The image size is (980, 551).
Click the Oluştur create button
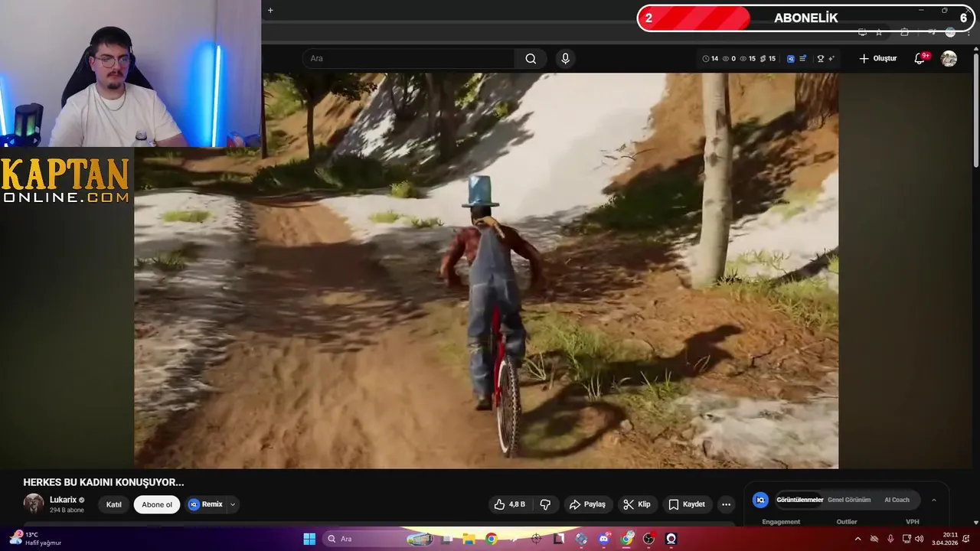[x=877, y=58]
